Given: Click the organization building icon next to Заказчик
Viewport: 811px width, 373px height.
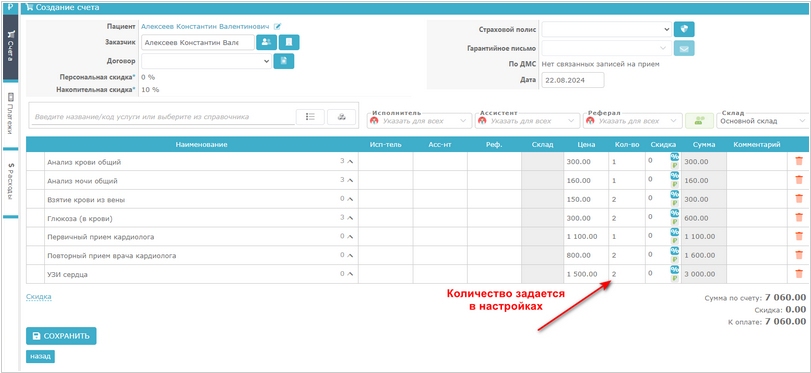Looking at the screenshot, I should point(289,42).
